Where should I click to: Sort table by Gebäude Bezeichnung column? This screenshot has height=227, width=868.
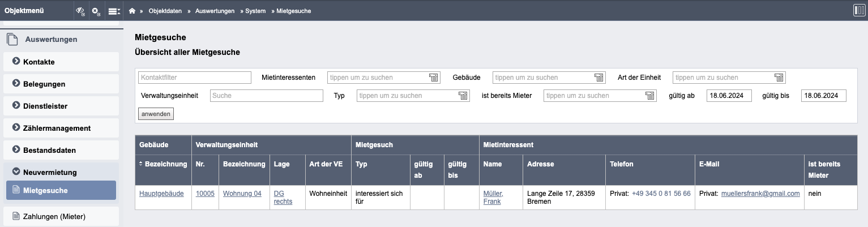point(163,164)
